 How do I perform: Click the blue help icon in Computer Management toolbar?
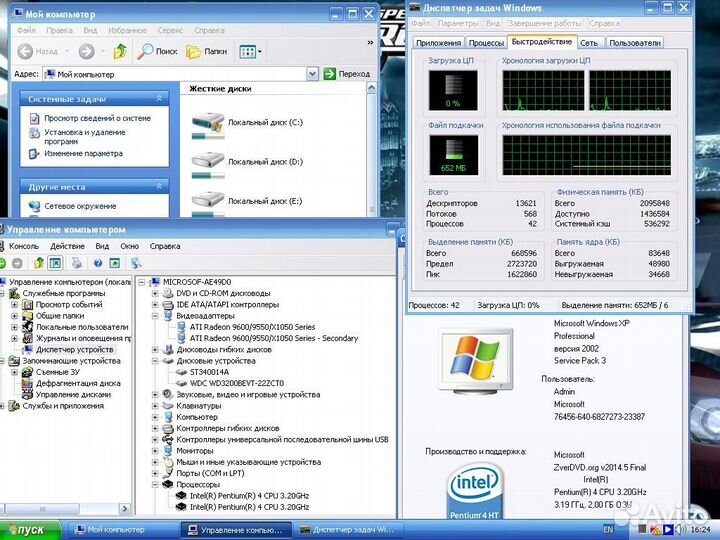(98, 263)
